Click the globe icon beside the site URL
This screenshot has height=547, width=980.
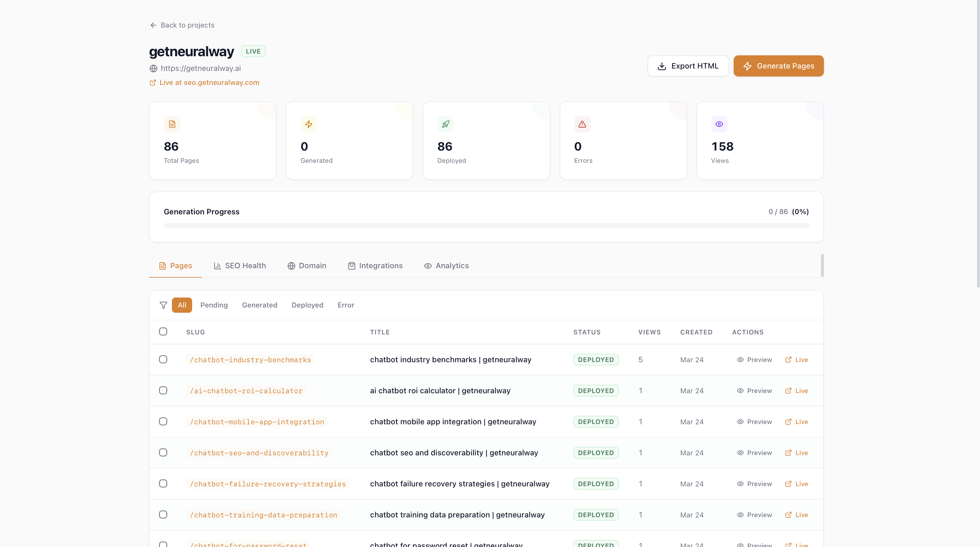click(x=153, y=69)
